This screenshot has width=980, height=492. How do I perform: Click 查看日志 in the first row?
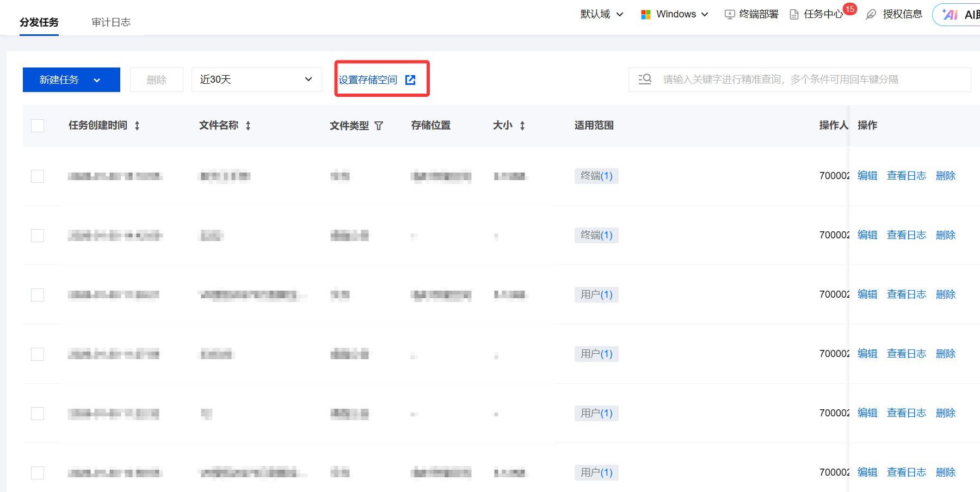point(906,176)
